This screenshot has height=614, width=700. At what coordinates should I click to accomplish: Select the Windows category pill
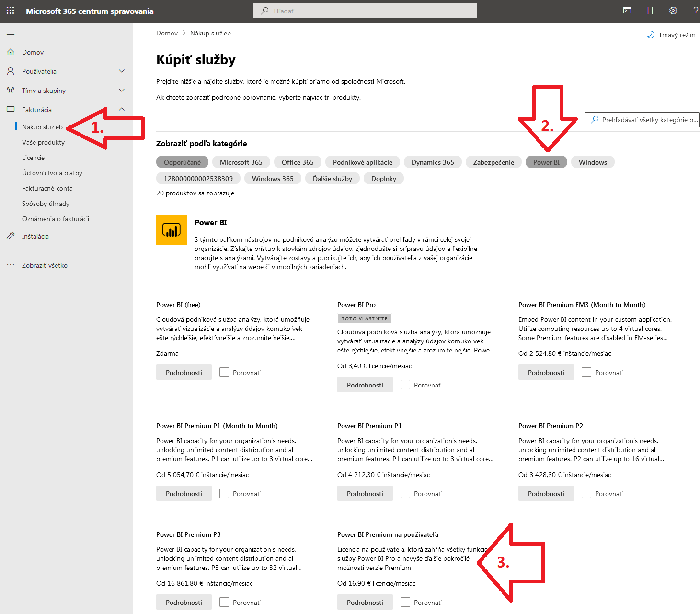point(593,162)
